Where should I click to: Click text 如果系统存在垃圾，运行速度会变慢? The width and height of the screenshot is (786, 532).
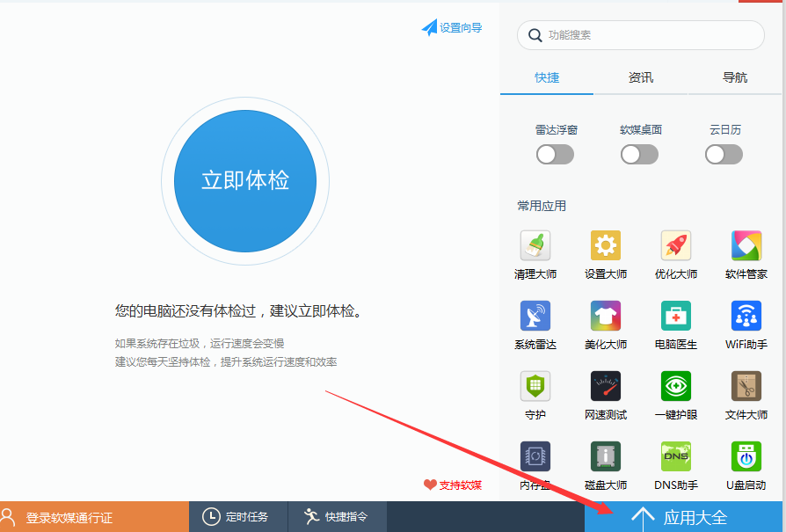coord(200,344)
